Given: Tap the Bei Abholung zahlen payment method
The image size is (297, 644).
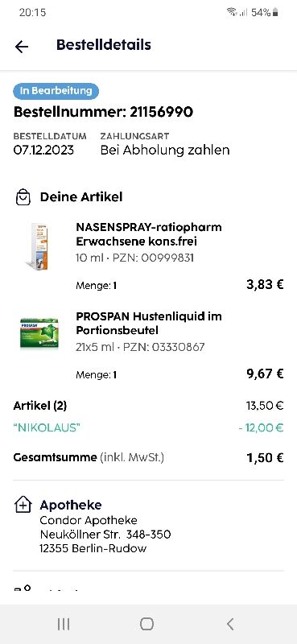Looking at the screenshot, I should (x=165, y=150).
